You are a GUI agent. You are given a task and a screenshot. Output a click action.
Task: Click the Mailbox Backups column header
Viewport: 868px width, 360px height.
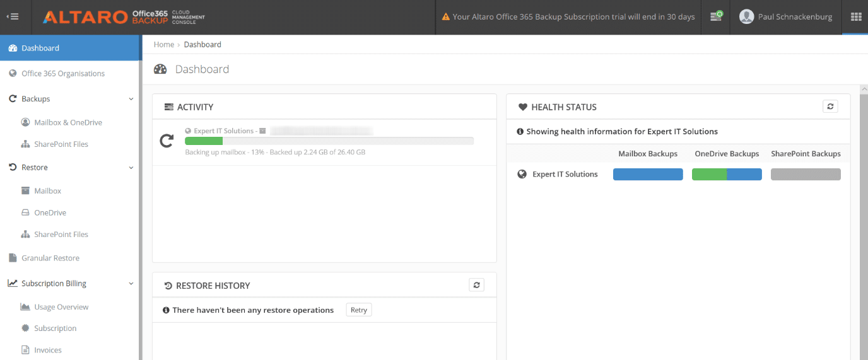[648, 154]
